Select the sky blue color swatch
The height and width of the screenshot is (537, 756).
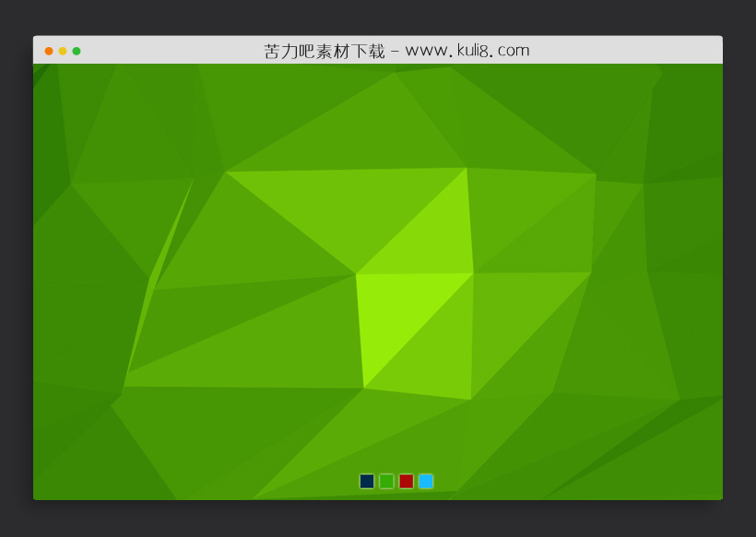tap(427, 481)
